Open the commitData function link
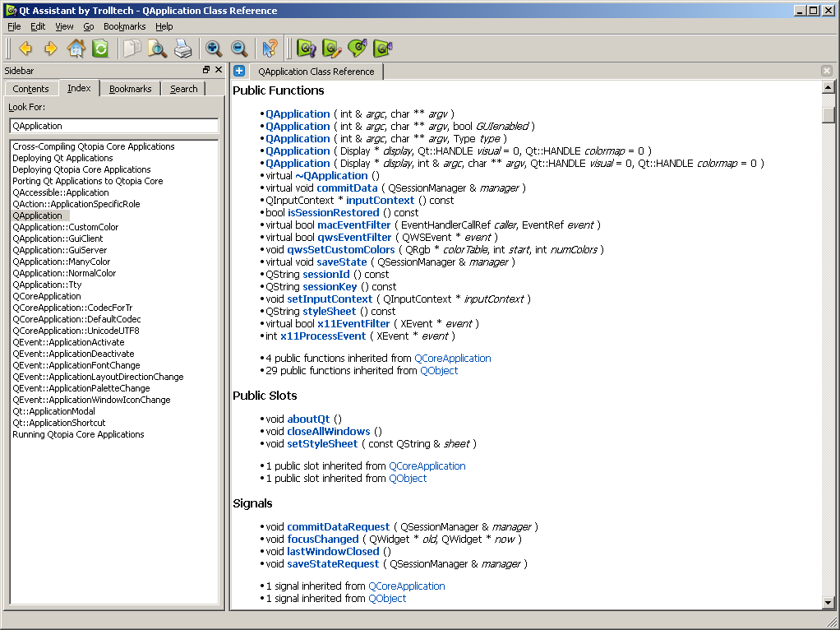The height and width of the screenshot is (630, 840). [x=347, y=188]
